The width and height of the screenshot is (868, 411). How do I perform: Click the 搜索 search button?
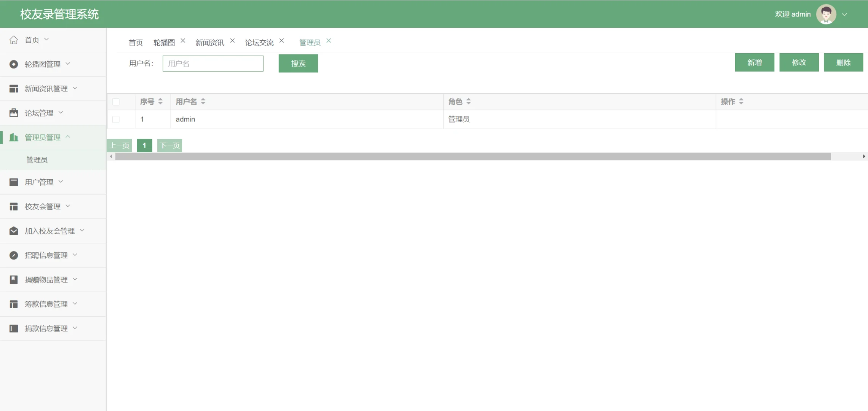coord(298,63)
